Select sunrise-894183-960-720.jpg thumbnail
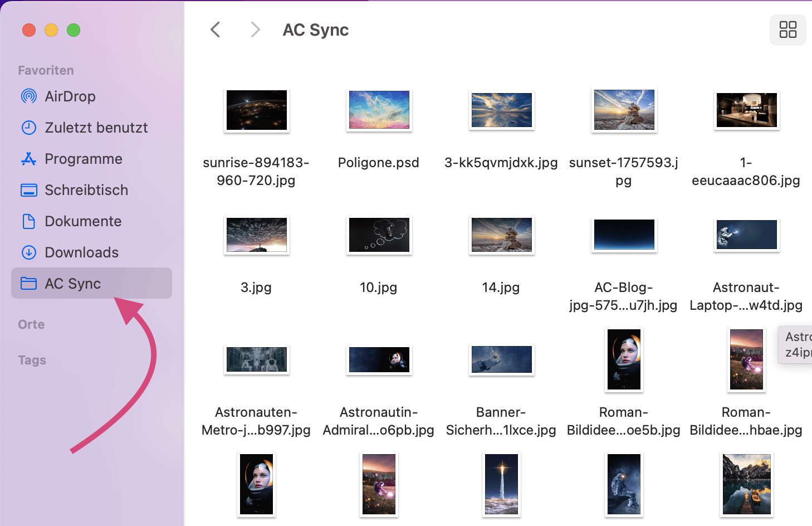 [256, 110]
